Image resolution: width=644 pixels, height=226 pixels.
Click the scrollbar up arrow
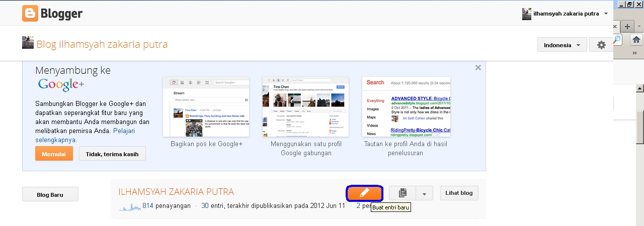click(x=639, y=88)
